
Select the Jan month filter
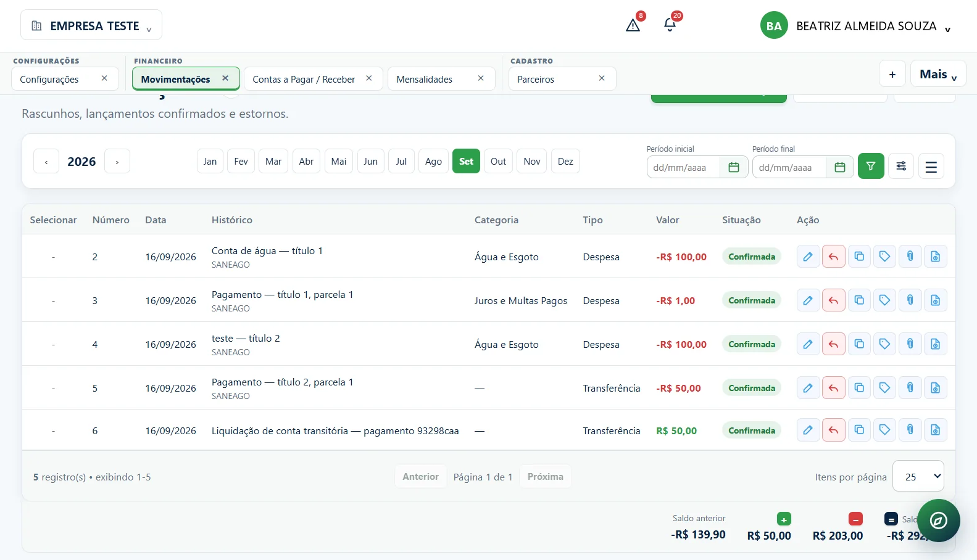coord(210,162)
